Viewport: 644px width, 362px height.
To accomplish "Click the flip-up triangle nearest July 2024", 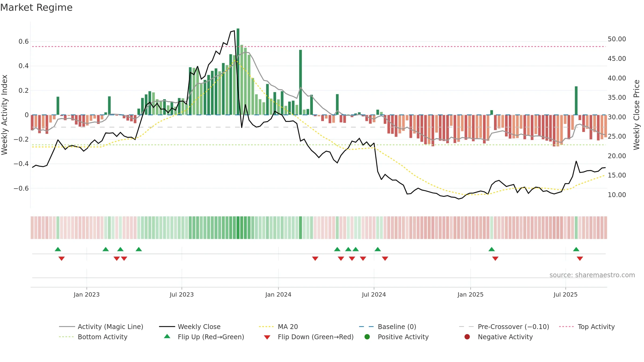I will [378, 249].
